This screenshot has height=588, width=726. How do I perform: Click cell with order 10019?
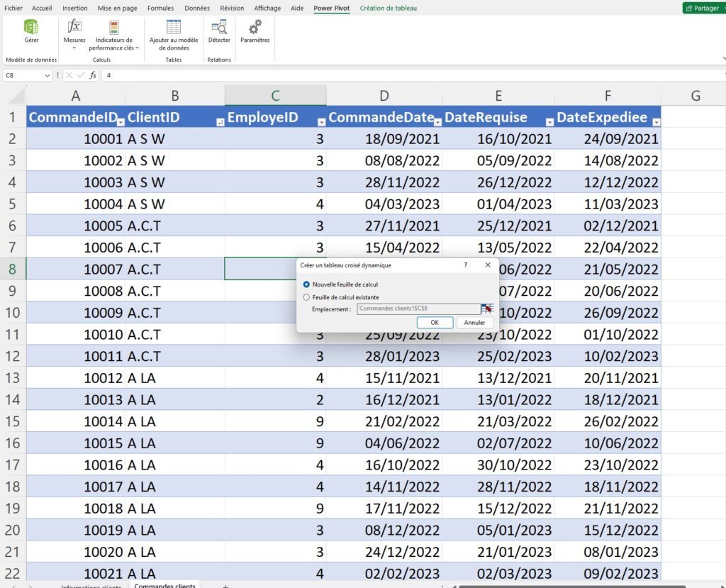(75, 530)
